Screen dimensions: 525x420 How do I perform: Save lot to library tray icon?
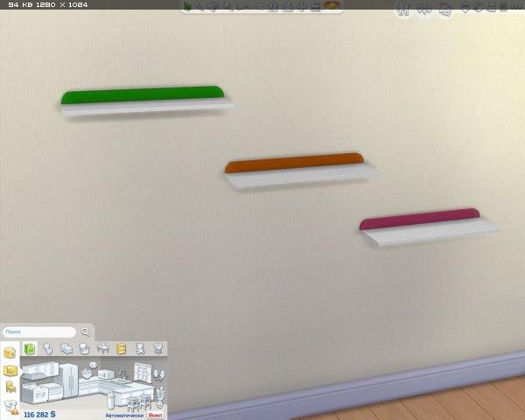(288, 7)
